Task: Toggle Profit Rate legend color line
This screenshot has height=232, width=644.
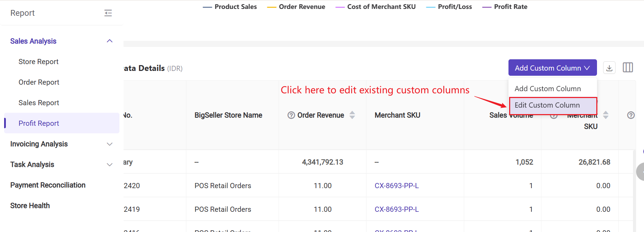Action: pyautogui.click(x=487, y=7)
